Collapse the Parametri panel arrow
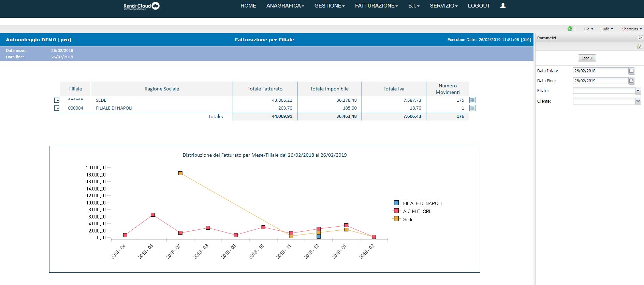 tap(640, 38)
